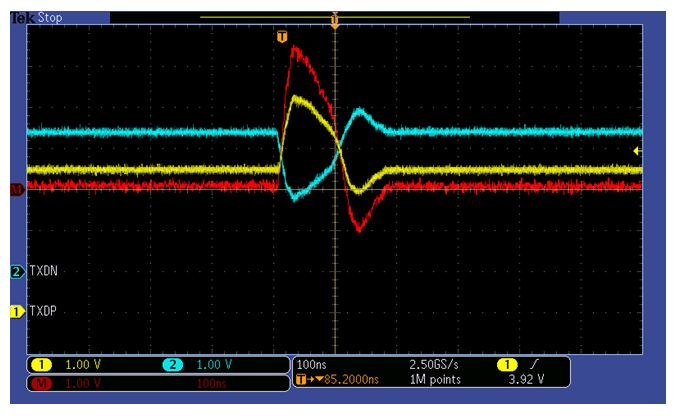The height and width of the screenshot is (416, 676).
Task: Click channel 1 scale 1.00 V readout
Action: tap(83, 365)
